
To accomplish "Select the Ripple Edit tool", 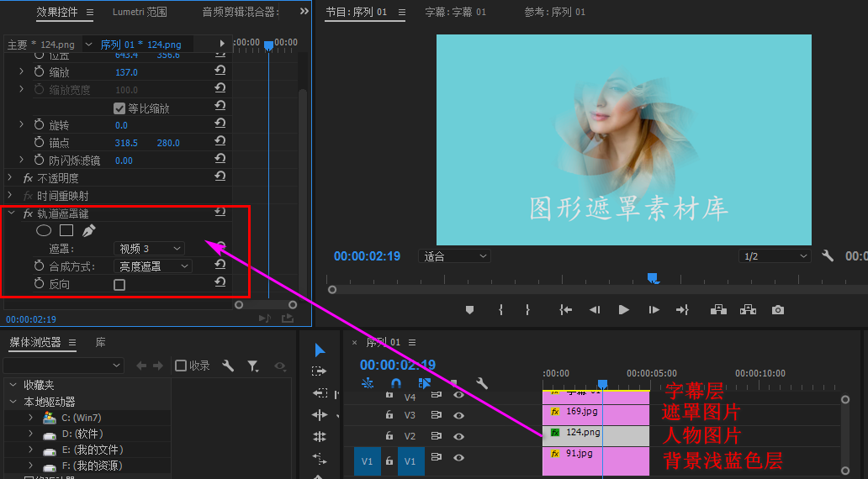I will click(x=320, y=392).
